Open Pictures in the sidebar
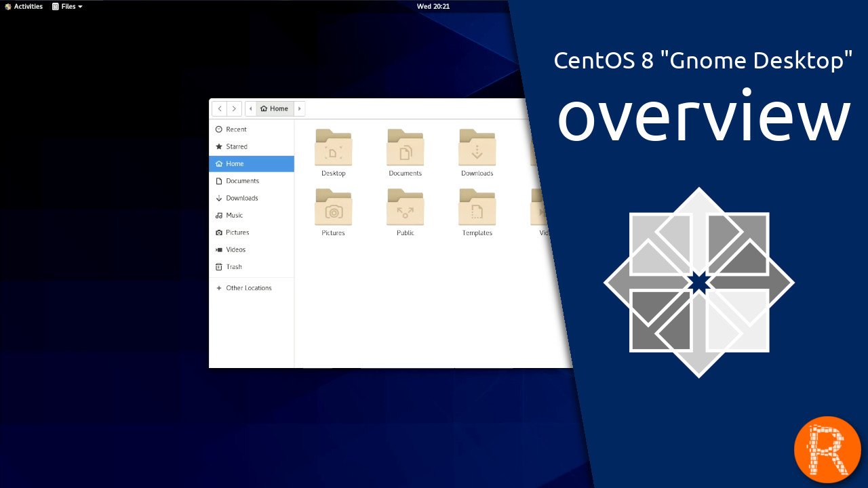868x488 pixels. point(252,232)
